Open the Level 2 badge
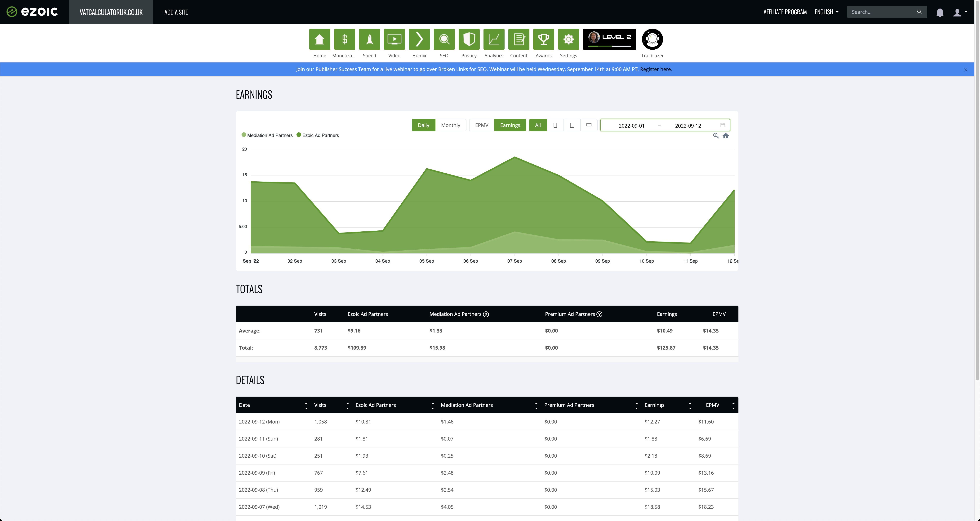 pos(609,39)
